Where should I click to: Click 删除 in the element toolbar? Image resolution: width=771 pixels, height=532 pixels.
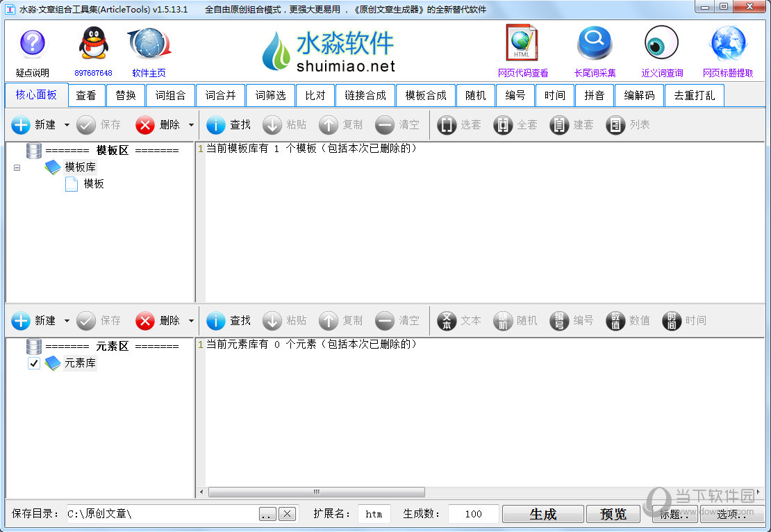[158, 321]
